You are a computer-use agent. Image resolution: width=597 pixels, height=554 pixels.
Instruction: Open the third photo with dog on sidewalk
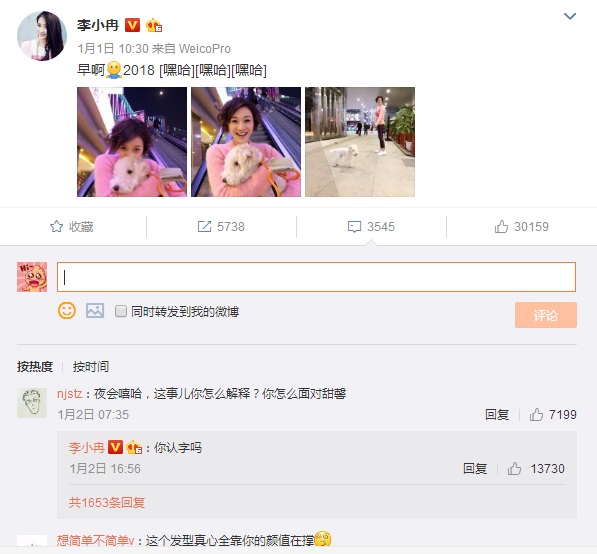click(360, 142)
